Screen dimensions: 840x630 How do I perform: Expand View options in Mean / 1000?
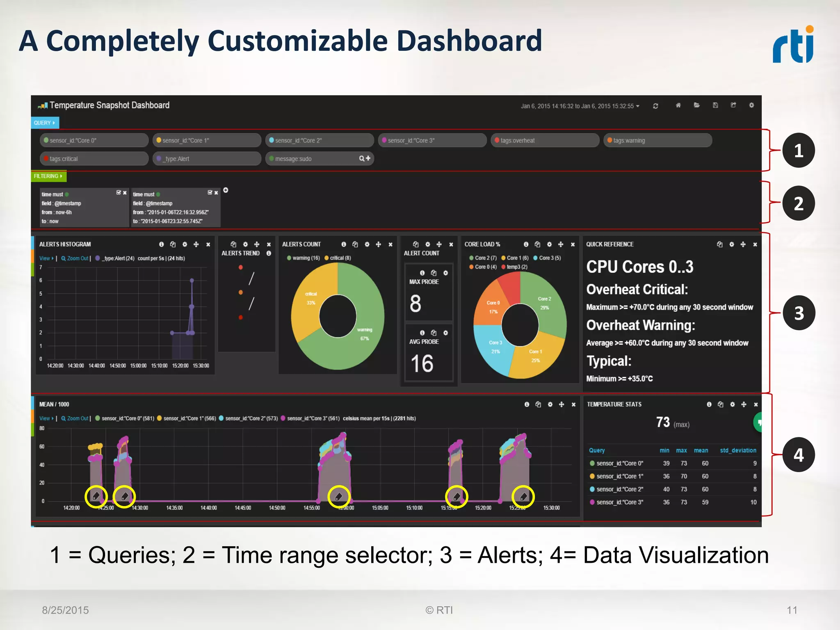(x=46, y=418)
